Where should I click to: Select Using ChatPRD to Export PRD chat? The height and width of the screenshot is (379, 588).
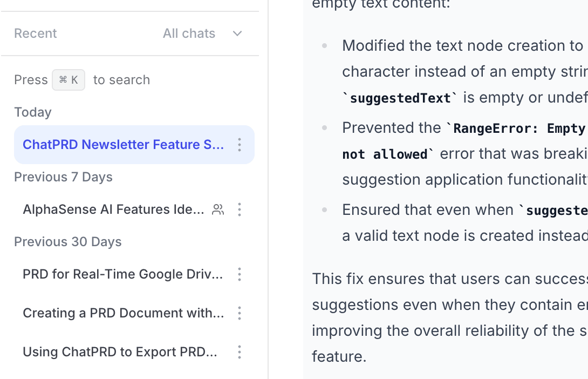pos(120,352)
